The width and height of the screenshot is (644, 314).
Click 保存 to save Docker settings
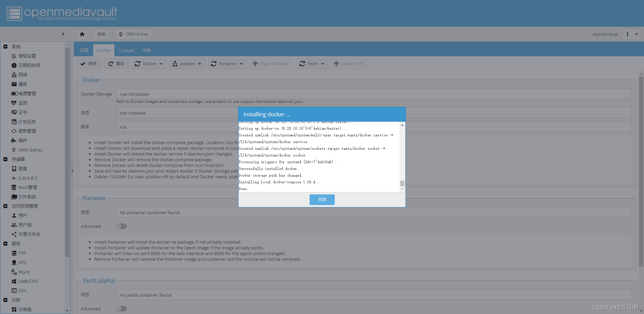[x=89, y=63]
